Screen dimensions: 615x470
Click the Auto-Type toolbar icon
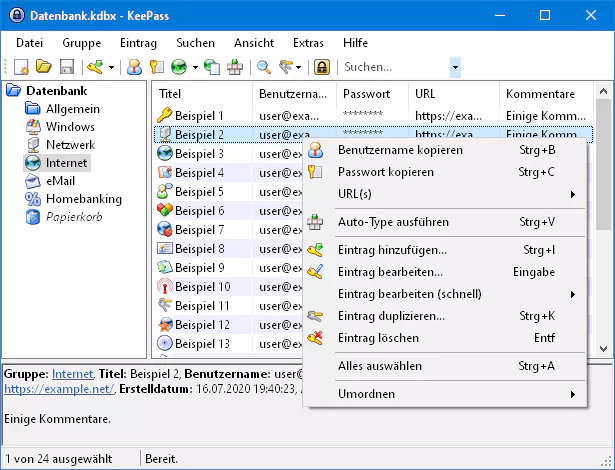tap(235, 67)
